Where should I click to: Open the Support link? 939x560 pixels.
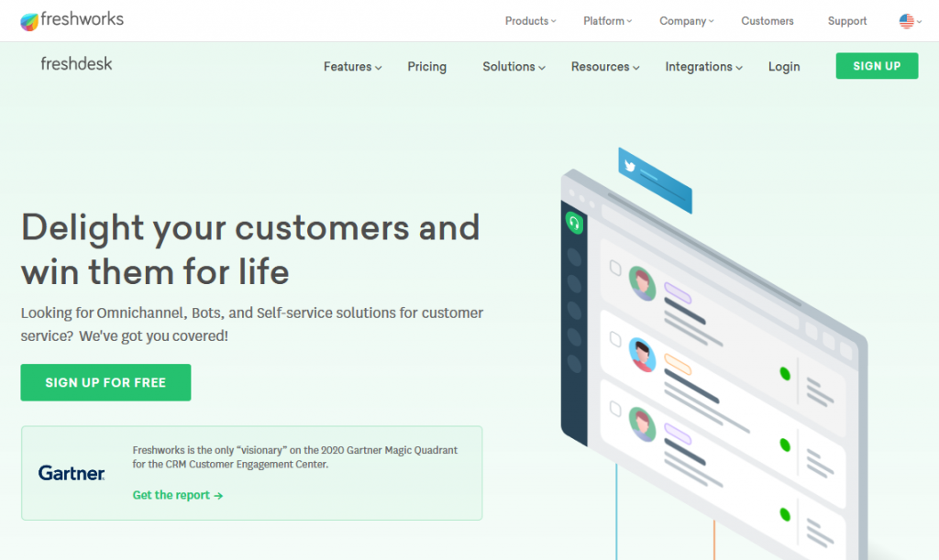coord(846,21)
